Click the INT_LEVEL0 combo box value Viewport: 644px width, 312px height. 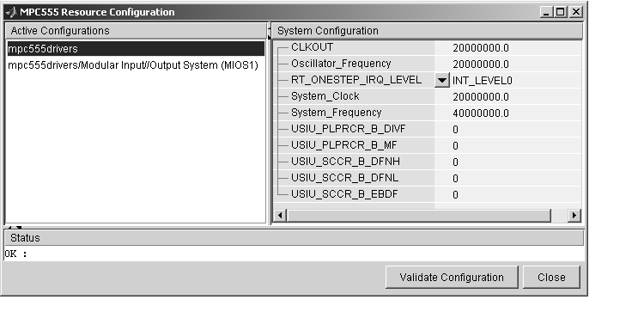515,81
